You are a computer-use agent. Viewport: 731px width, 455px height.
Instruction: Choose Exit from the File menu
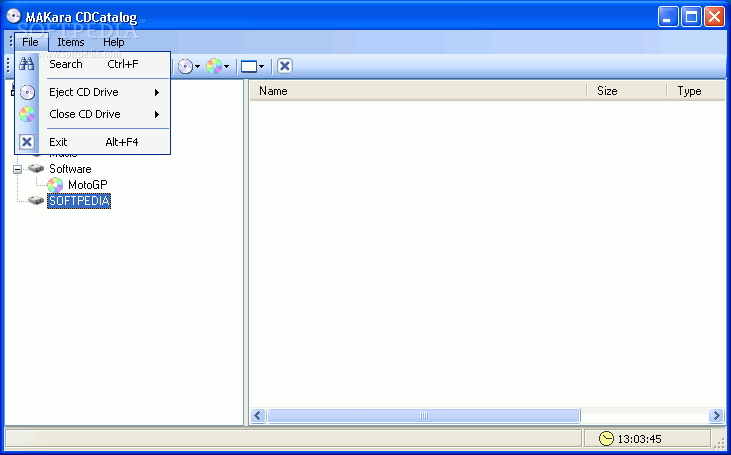click(93, 142)
